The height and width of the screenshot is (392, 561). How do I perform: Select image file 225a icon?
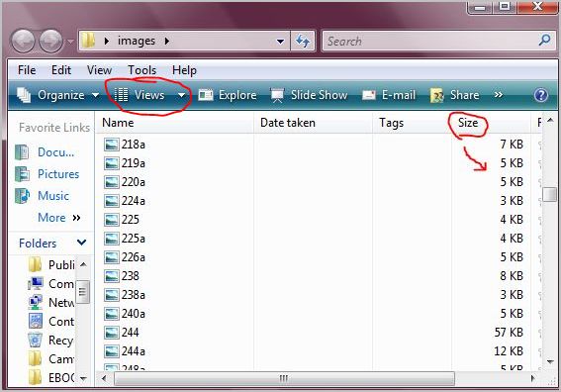pos(112,239)
